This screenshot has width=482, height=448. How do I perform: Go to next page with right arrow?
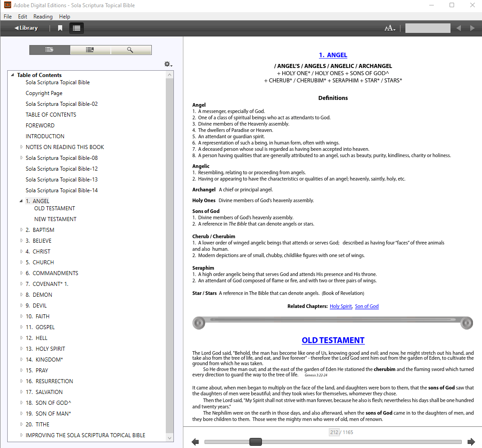(x=471, y=442)
